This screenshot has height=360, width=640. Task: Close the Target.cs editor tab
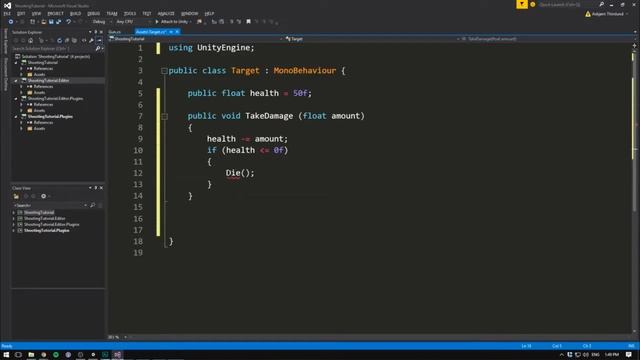(177, 32)
